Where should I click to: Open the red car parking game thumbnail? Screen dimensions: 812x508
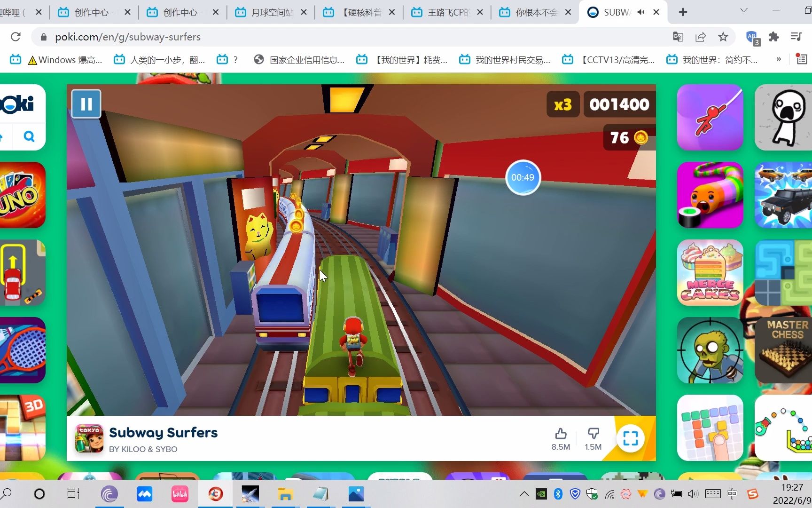point(22,272)
